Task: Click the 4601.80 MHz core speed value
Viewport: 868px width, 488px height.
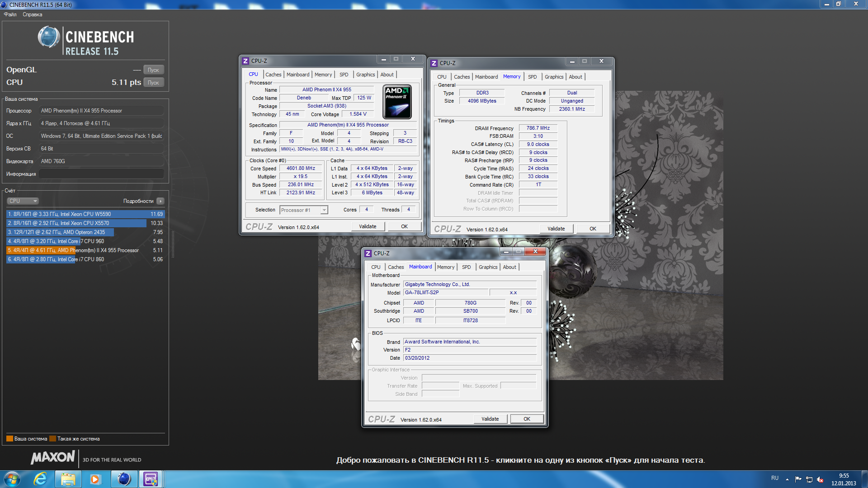Action: (301, 168)
